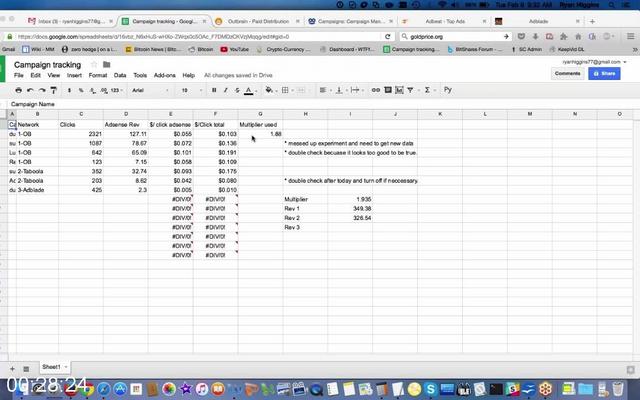Screen dimensions: 640x400
Task: Print the spreadsheet with the printer icon
Action: [x=18, y=90]
